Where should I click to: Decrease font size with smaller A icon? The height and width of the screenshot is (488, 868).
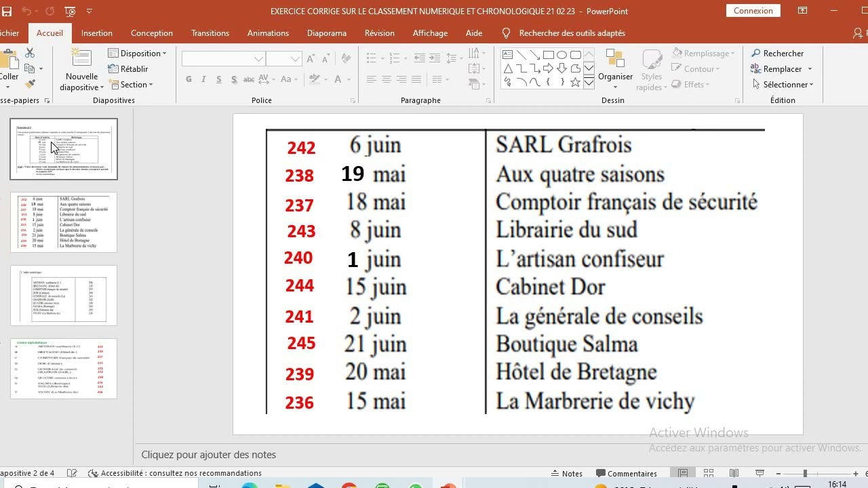[325, 59]
